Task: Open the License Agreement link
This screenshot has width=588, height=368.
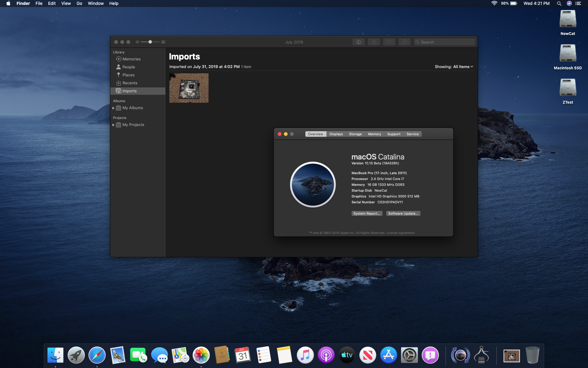Action: [x=400, y=233]
